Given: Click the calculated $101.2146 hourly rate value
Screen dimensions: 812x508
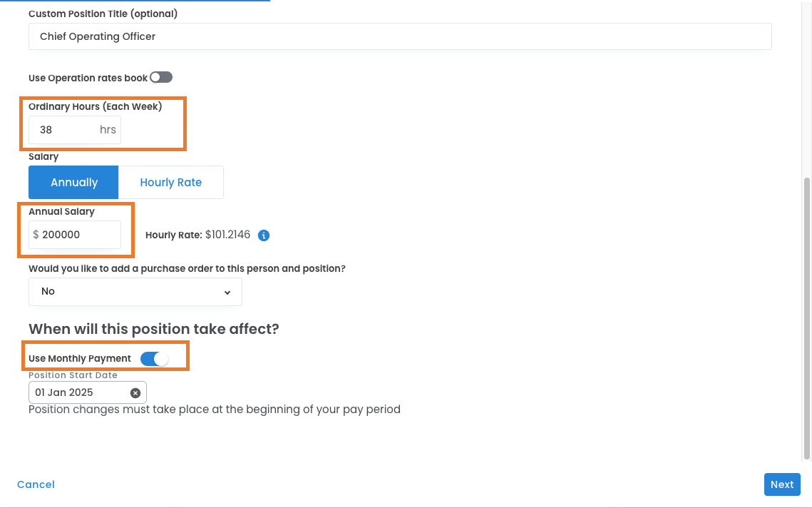Looking at the screenshot, I should click(227, 235).
